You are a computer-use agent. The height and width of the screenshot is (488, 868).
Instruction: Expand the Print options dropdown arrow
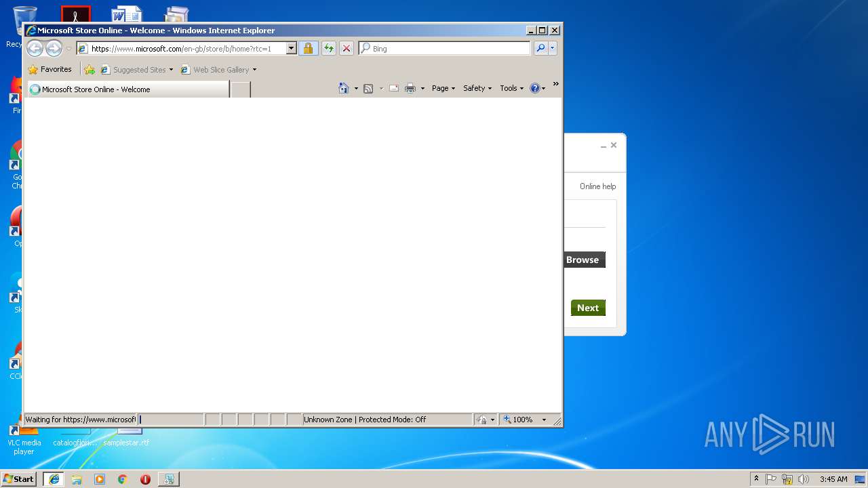tap(422, 89)
